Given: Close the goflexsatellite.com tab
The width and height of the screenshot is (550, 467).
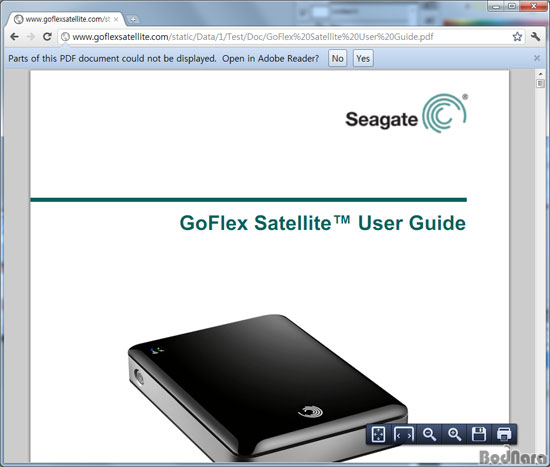Looking at the screenshot, I should (x=116, y=20).
